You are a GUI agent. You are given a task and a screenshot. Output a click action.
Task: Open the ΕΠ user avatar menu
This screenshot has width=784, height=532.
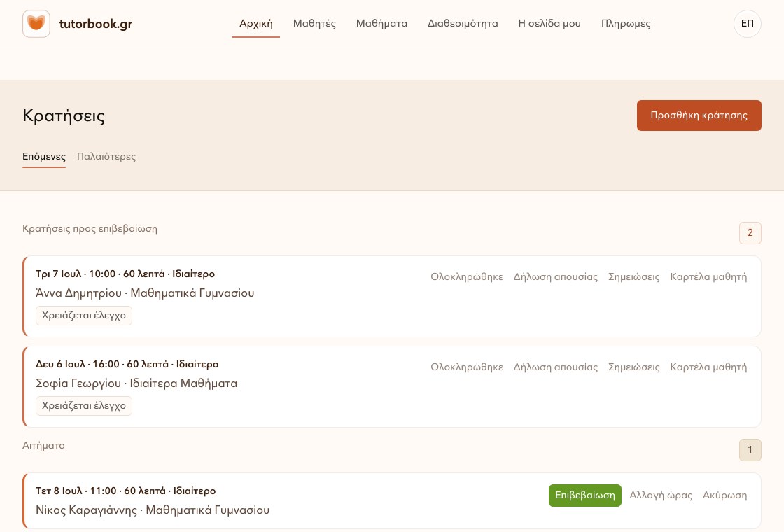pos(747,24)
